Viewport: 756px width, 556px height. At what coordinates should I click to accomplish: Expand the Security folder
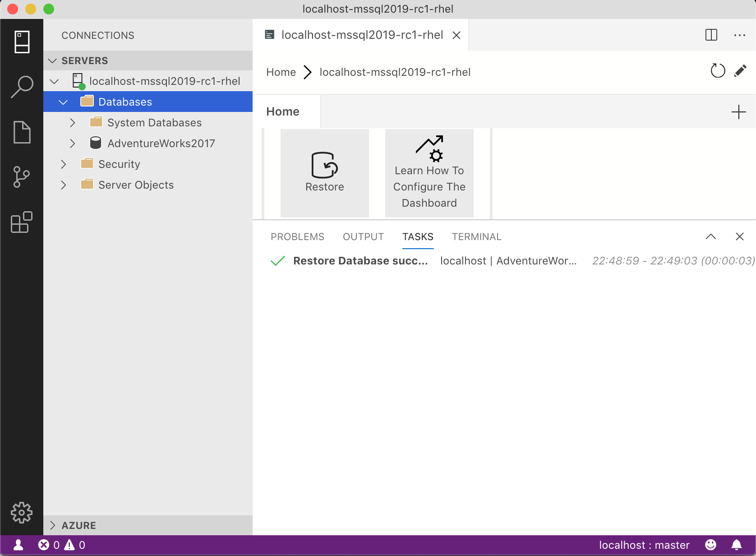[x=64, y=164]
